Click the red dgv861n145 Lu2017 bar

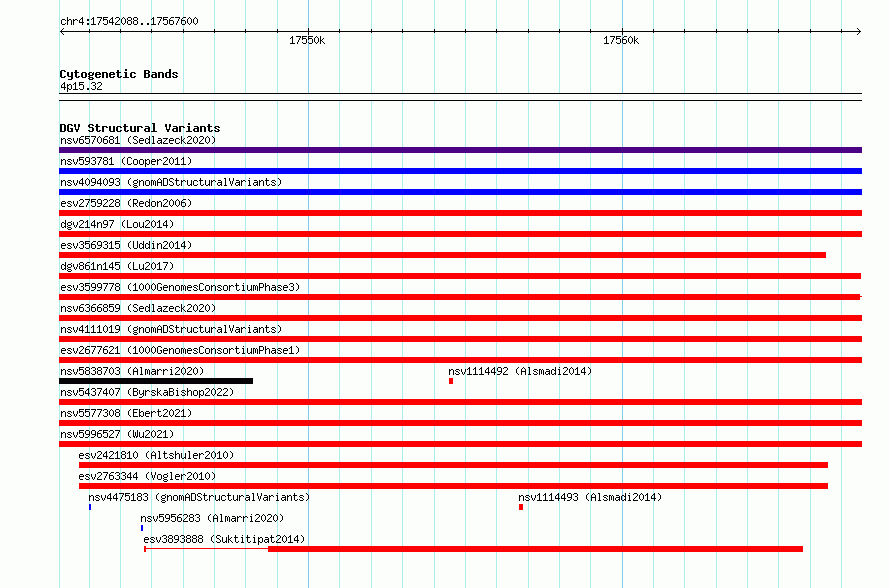pos(460,276)
